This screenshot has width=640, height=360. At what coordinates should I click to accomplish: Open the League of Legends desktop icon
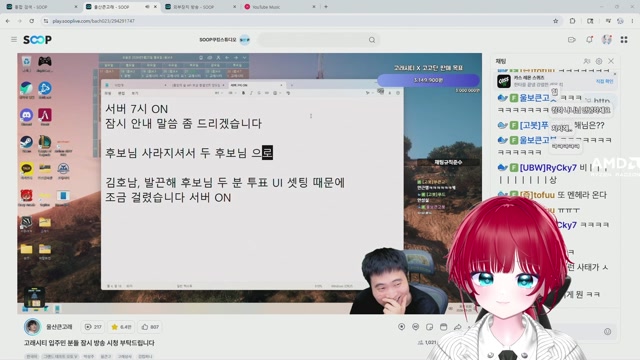coord(44,142)
